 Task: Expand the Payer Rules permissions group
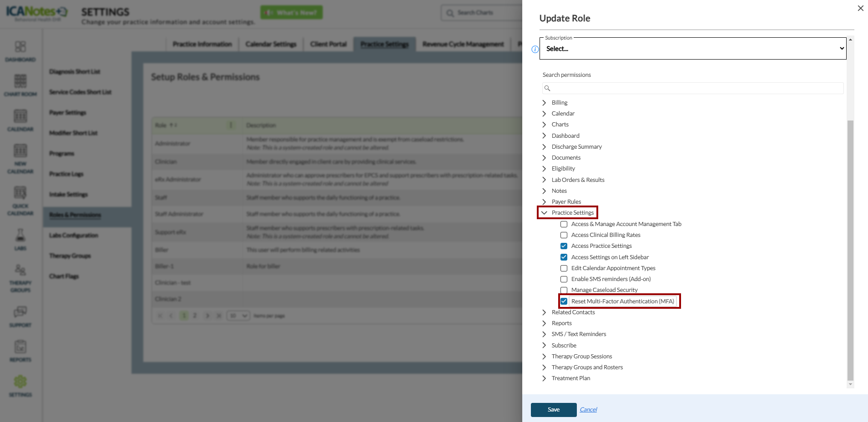point(544,202)
